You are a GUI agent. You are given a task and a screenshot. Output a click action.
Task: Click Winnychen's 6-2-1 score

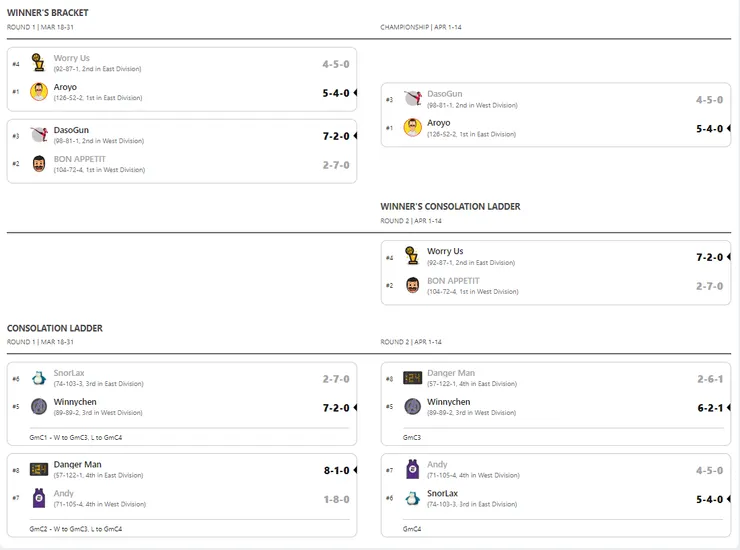[709, 407]
